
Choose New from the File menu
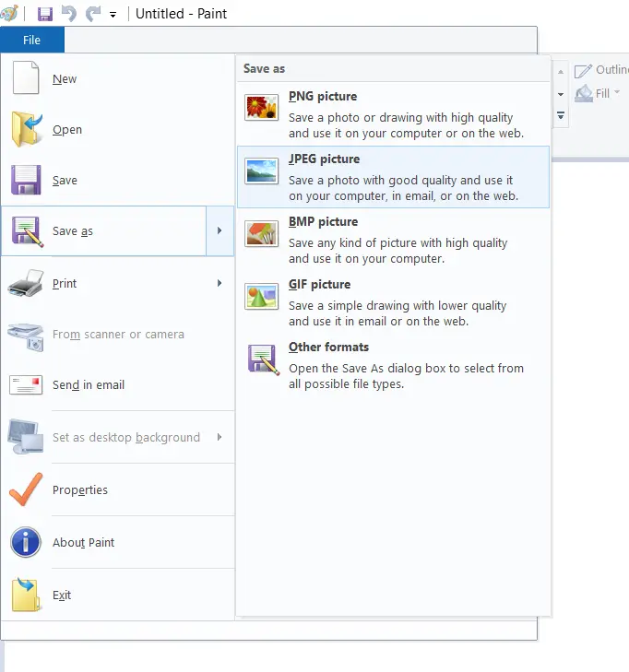pos(117,79)
